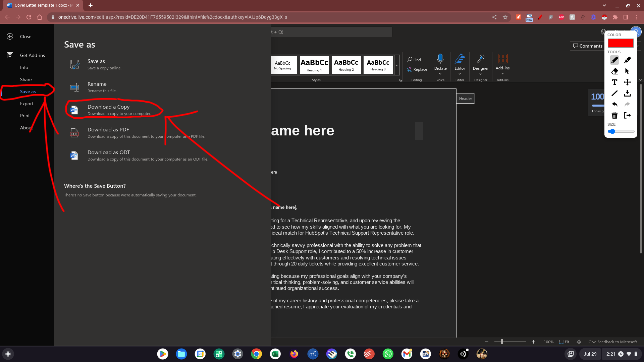Click the download drawing icon in tools
The width and height of the screenshot is (644, 362).
pos(627,93)
